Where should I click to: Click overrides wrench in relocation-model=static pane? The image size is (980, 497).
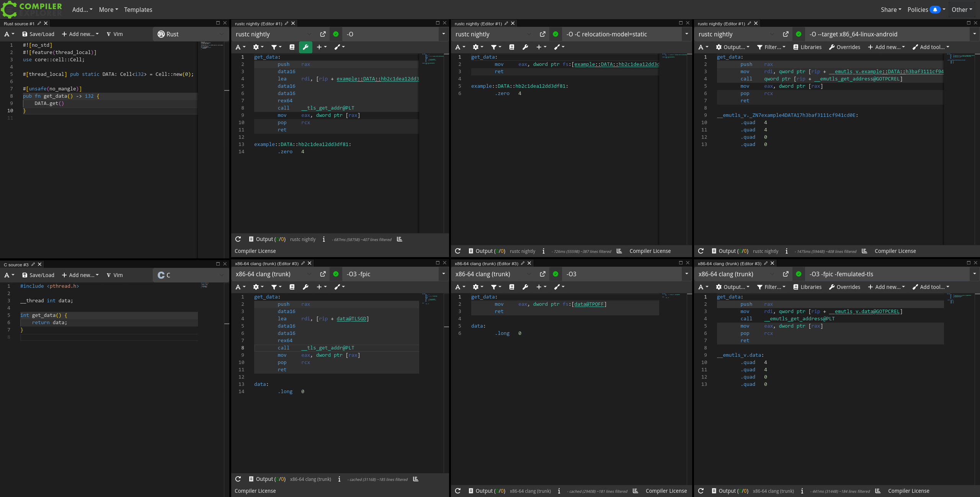[525, 47]
